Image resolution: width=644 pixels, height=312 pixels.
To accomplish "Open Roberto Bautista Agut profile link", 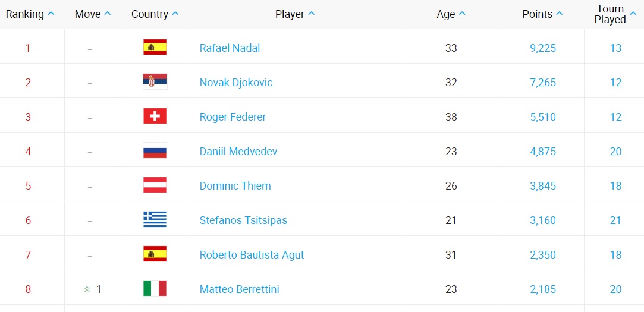I will coord(252,255).
